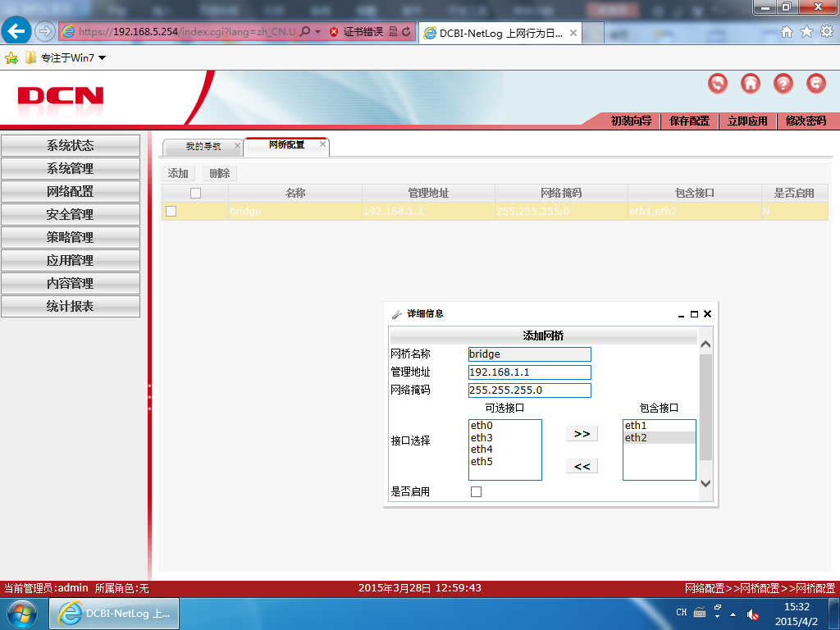Close the 网桥配置 tab with its X
The image size is (840, 630).
322,144
